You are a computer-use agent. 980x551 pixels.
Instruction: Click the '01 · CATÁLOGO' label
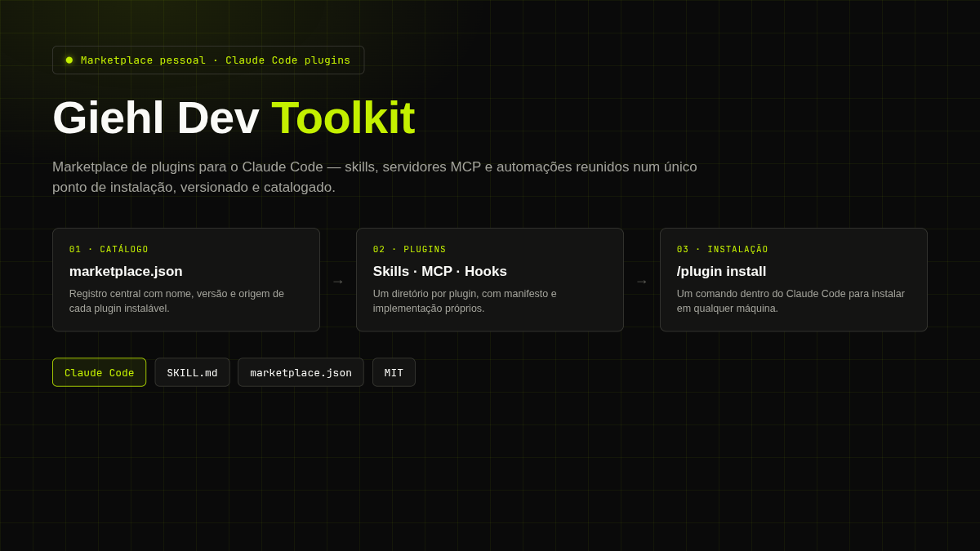(x=109, y=250)
